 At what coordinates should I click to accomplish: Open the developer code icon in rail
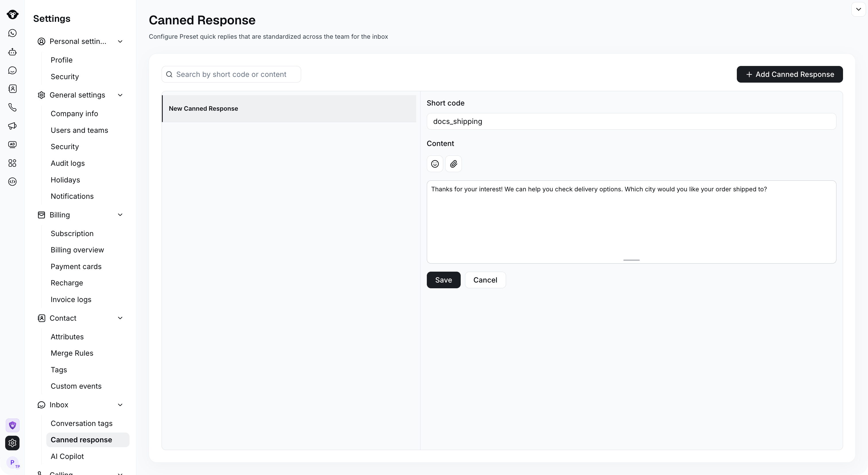(x=12, y=182)
